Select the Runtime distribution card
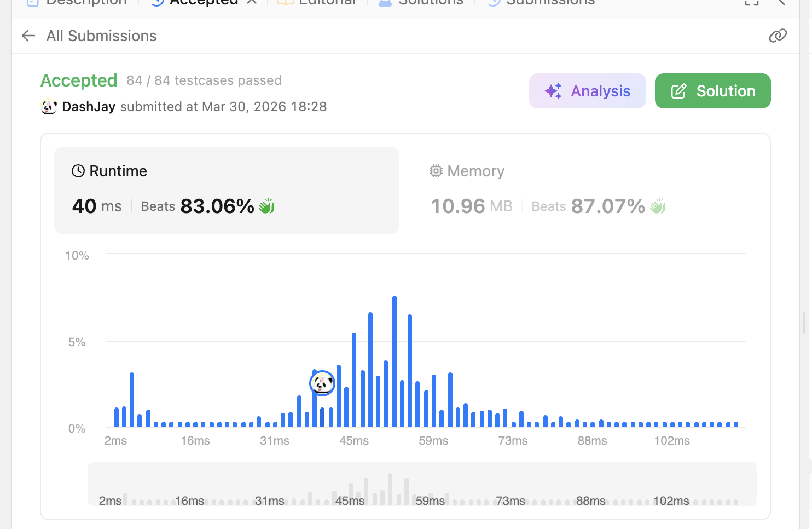The image size is (812, 529). point(226,190)
